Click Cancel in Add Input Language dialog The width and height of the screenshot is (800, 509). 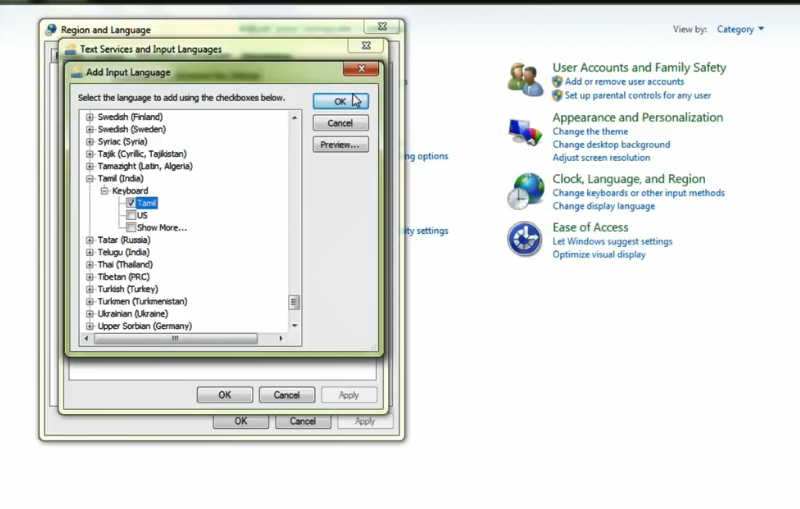tap(340, 123)
